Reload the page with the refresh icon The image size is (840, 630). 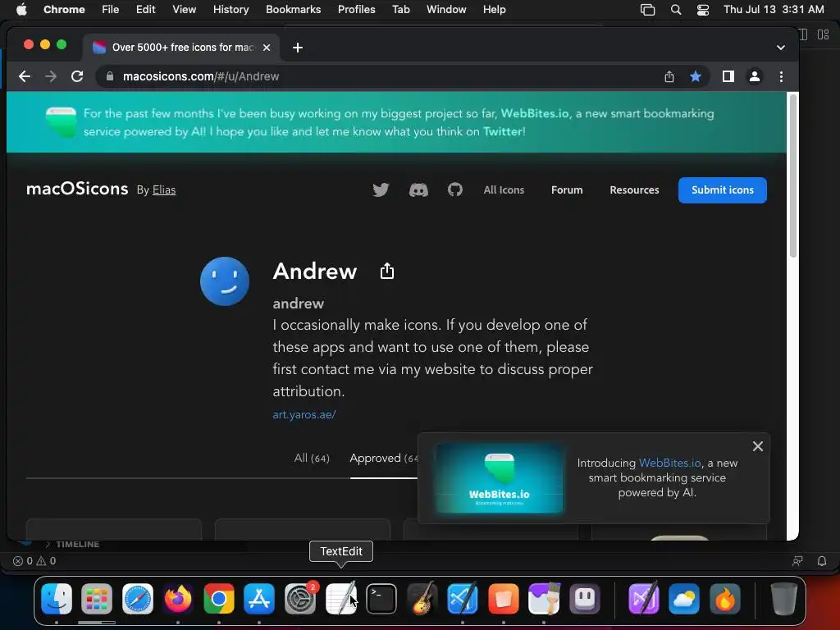(77, 76)
